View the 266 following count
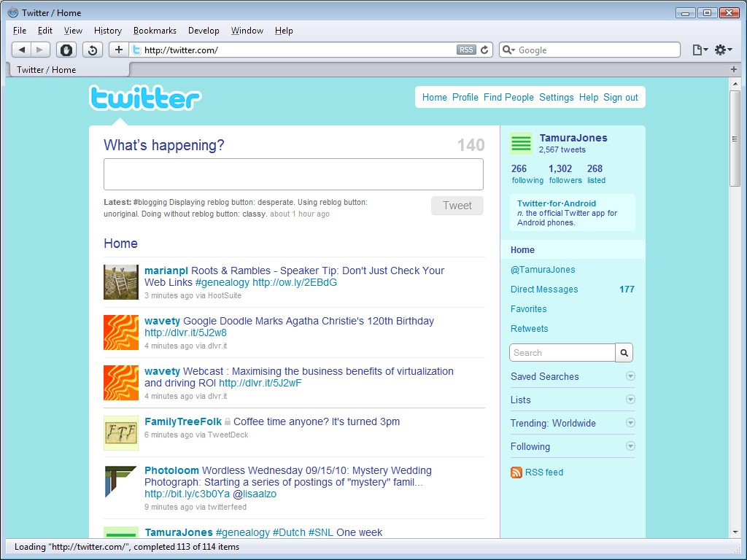Screen dimensions: 747x560 click(x=527, y=174)
